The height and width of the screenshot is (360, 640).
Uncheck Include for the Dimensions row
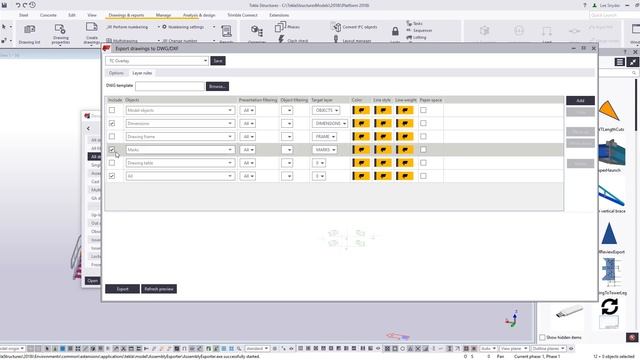(x=112, y=123)
